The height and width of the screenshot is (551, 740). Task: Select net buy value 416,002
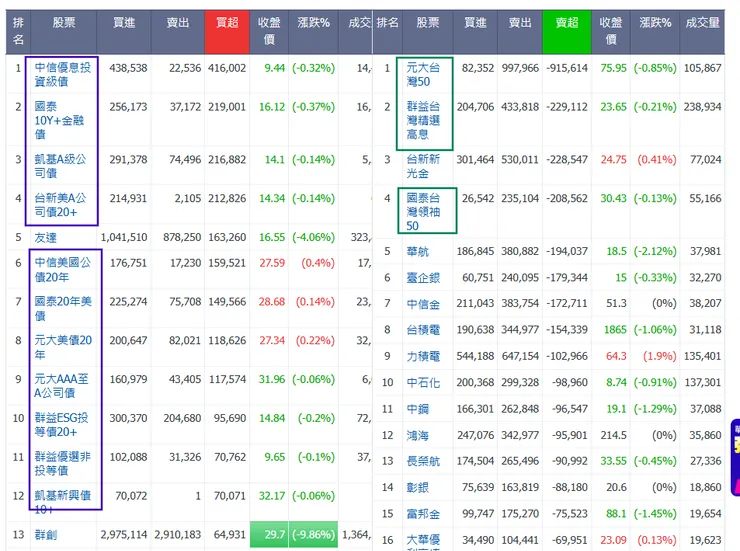tap(227, 68)
